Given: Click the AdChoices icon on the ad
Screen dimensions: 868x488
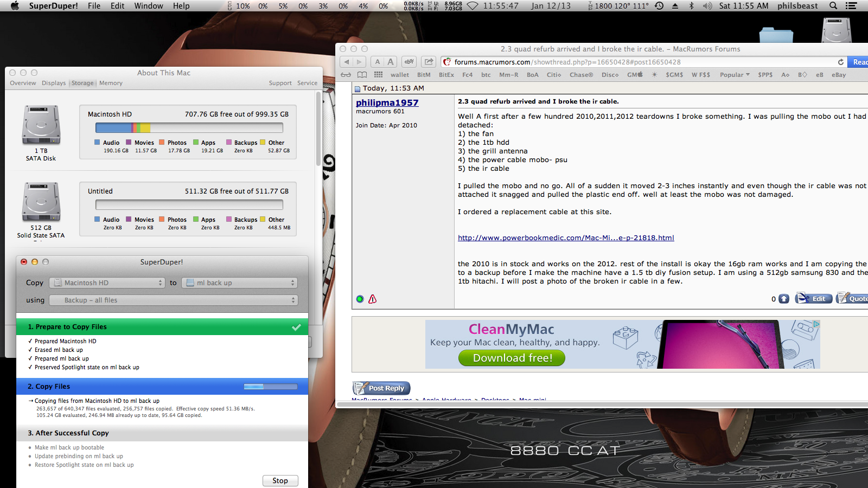Looking at the screenshot, I should click(x=816, y=324).
